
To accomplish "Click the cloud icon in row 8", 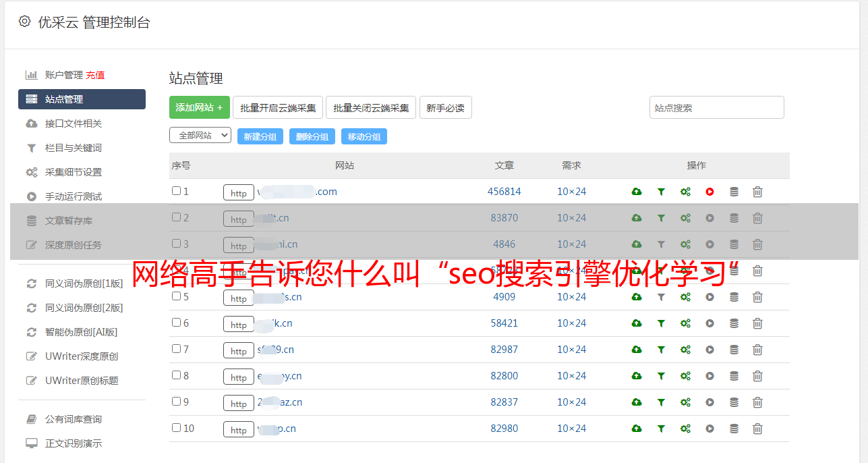I will pyautogui.click(x=637, y=376).
